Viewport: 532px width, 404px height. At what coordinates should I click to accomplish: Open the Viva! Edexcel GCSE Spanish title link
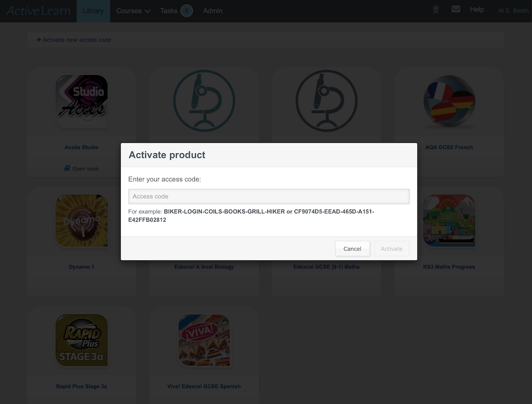pos(204,387)
